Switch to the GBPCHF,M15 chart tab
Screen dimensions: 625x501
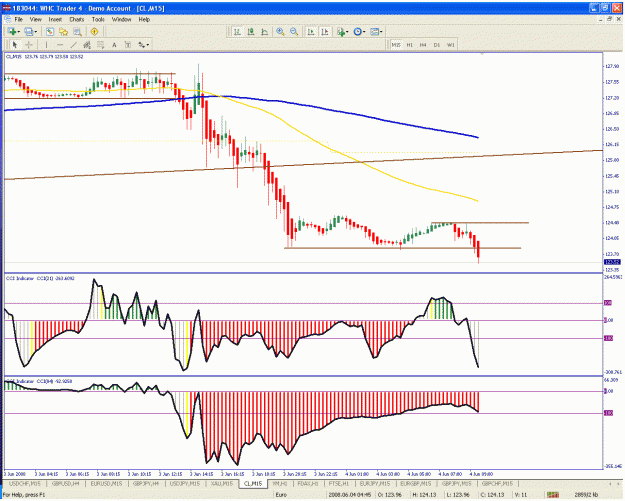coord(497,484)
